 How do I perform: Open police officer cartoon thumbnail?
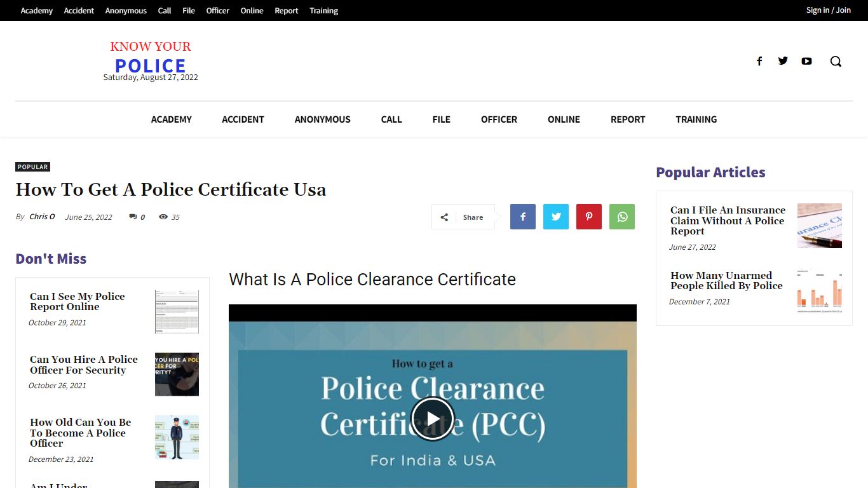point(177,437)
